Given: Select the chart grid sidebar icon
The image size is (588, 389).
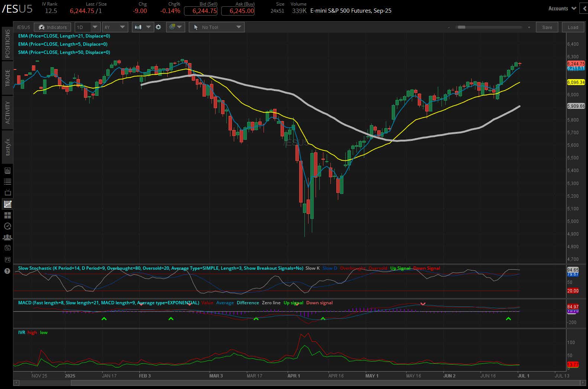Looking at the screenshot, I should tap(7, 204).
